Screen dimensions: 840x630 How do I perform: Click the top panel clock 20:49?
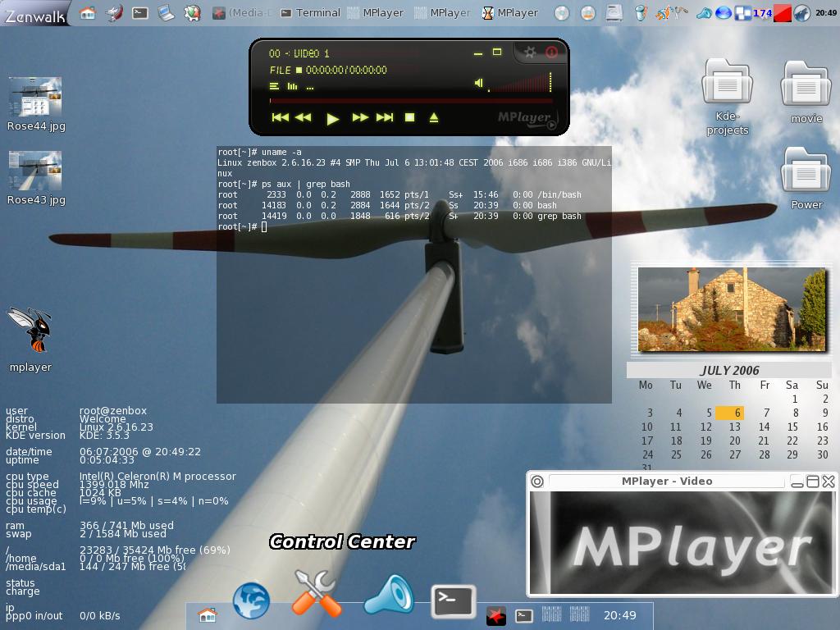pyautogui.click(x=825, y=13)
